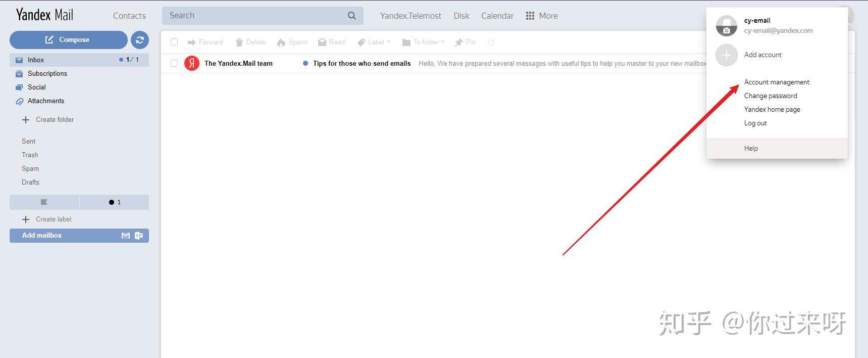The height and width of the screenshot is (358, 868).
Task: Tick the checkbox for Yandex.Mail team email
Action: [x=174, y=63]
